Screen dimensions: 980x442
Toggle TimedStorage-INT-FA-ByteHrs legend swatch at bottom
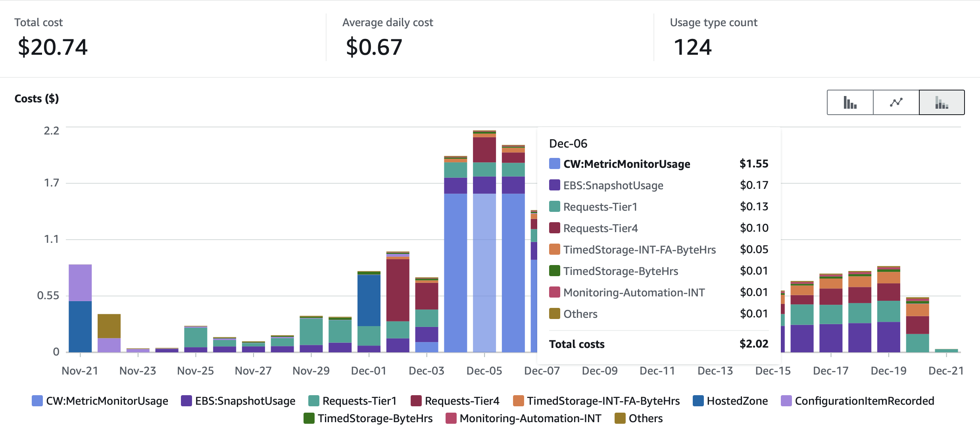coord(518,401)
